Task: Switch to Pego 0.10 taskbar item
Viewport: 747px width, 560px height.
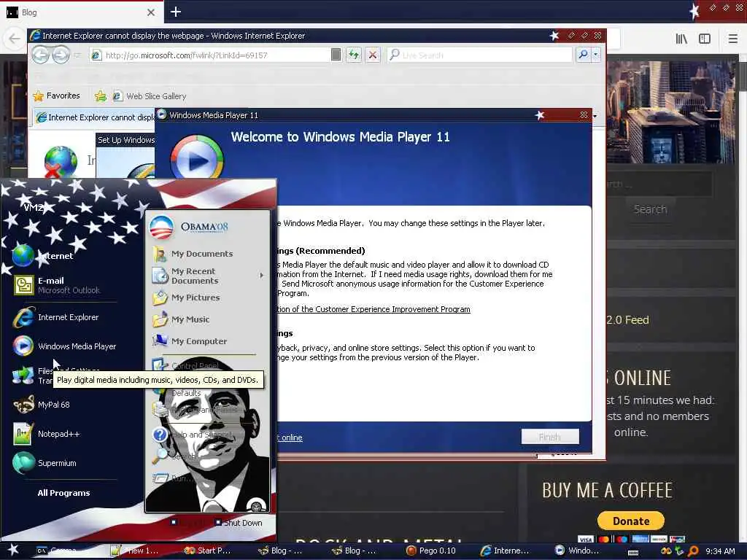Action: coord(430,551)
